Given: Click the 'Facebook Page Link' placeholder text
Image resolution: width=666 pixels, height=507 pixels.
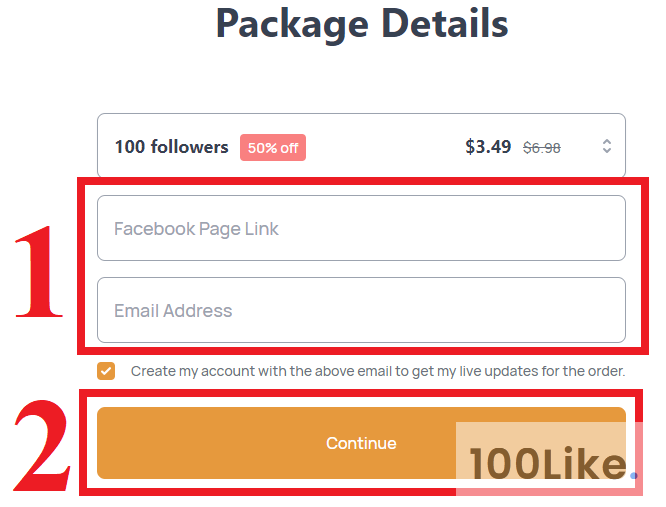Looking at the screenshot, I should pyautogui.click(x=196, y=229).
